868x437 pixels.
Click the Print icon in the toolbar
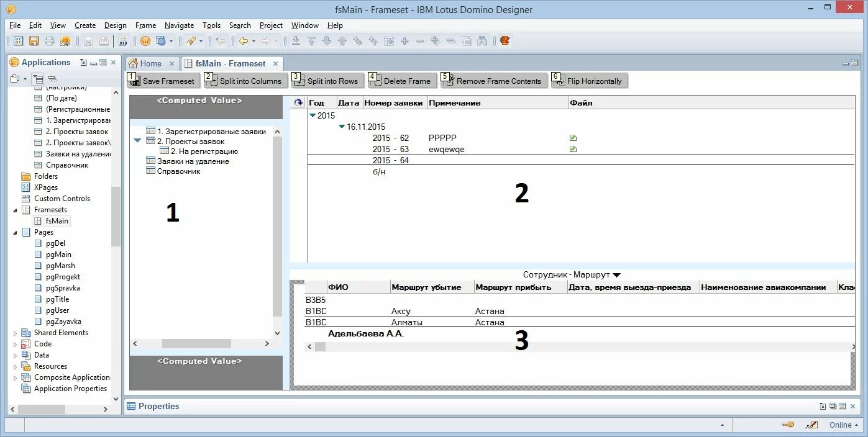49,42
